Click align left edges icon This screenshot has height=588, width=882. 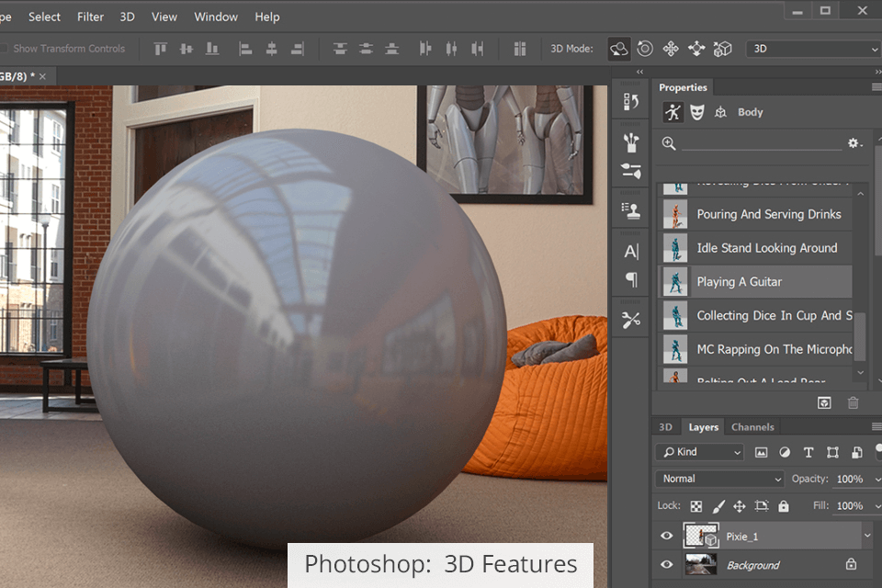245,49
